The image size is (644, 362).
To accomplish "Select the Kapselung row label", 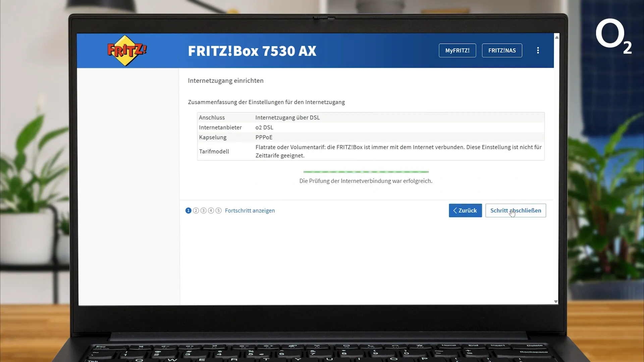I will (213, 137).
